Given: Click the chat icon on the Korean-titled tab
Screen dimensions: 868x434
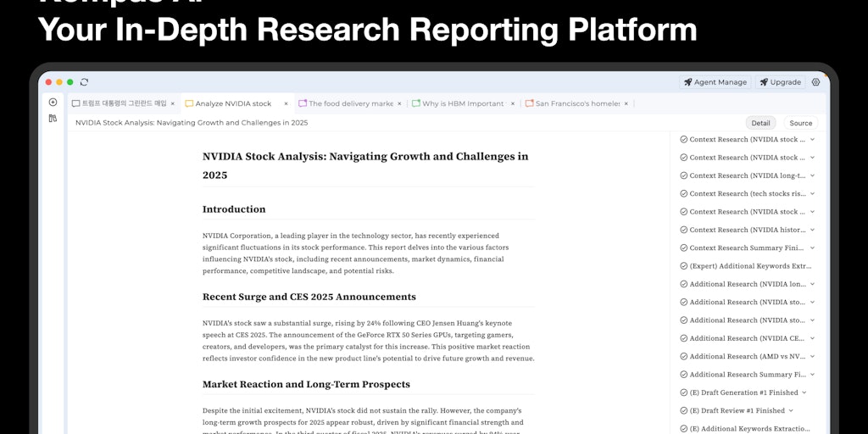Looking at the screenshot, I should coord(75,103).
